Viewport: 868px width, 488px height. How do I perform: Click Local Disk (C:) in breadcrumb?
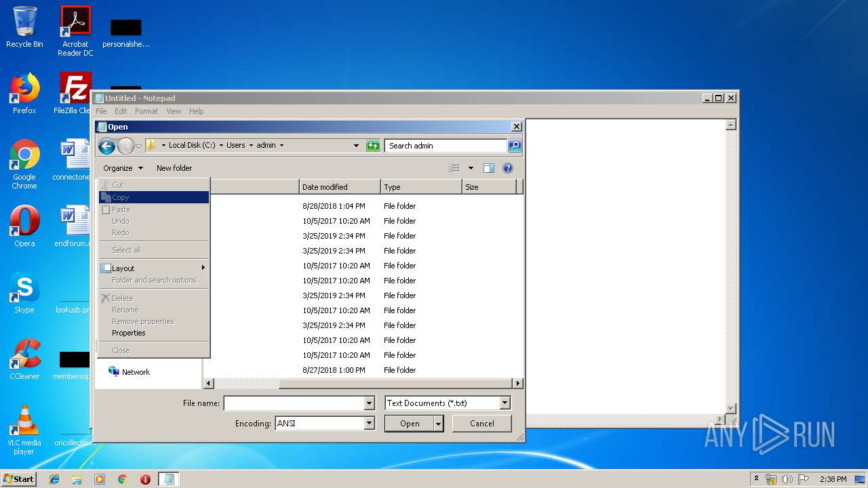(x=192, y=145)
